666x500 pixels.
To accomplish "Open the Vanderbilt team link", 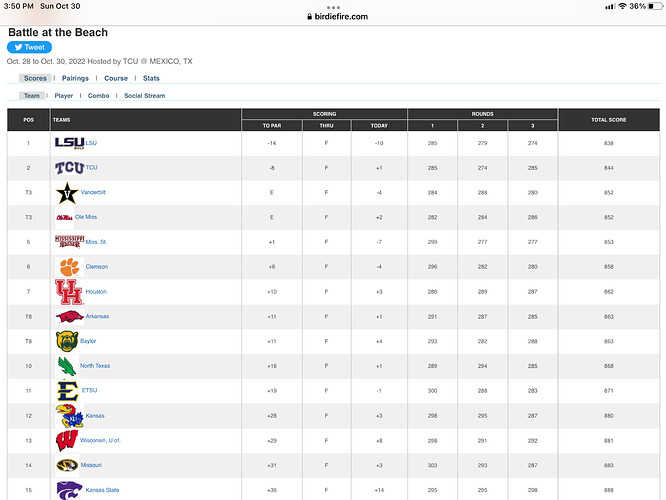I will (93, 192).
